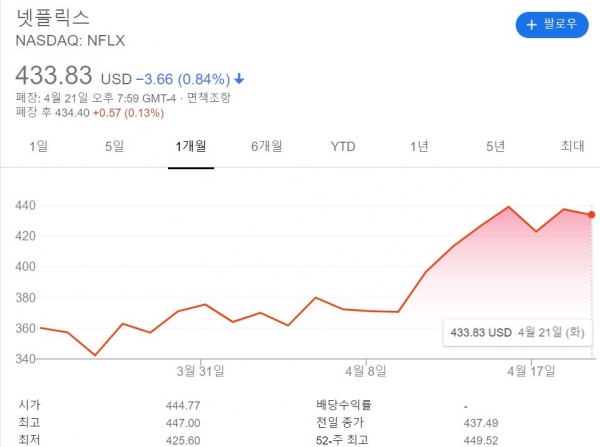Select the 1일 range tab

[x=38, y=147]
